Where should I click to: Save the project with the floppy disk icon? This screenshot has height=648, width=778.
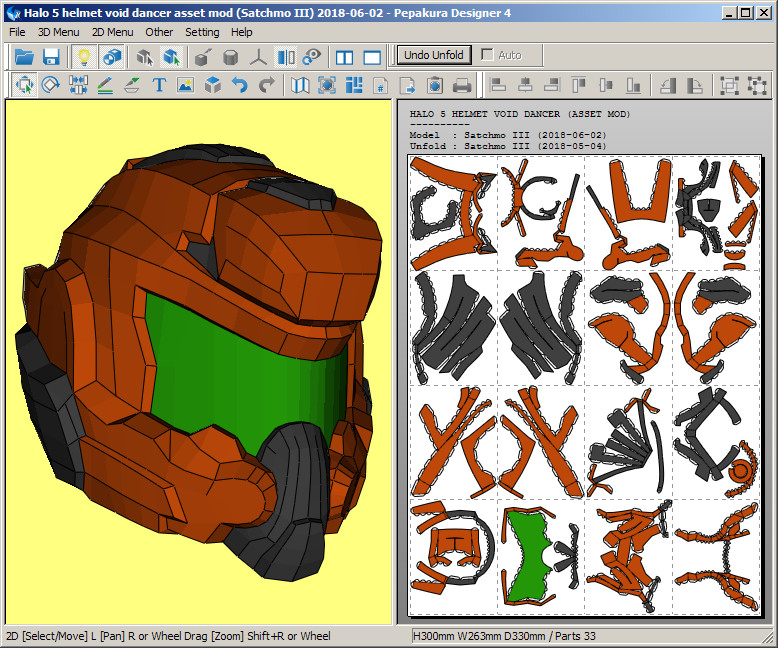51,57
